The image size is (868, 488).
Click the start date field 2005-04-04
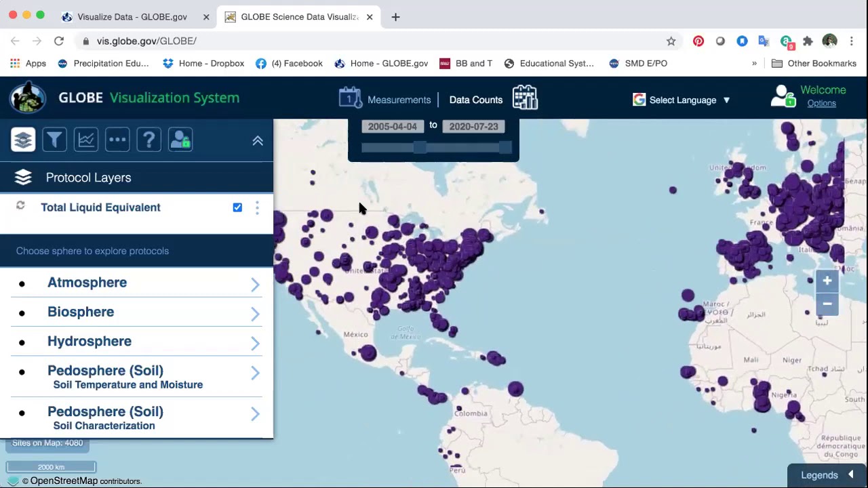click(393, 126)
